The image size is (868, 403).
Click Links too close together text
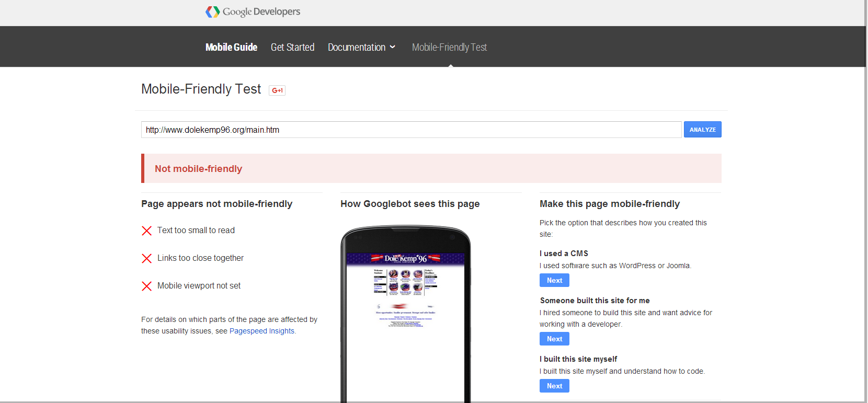point(200,258)
